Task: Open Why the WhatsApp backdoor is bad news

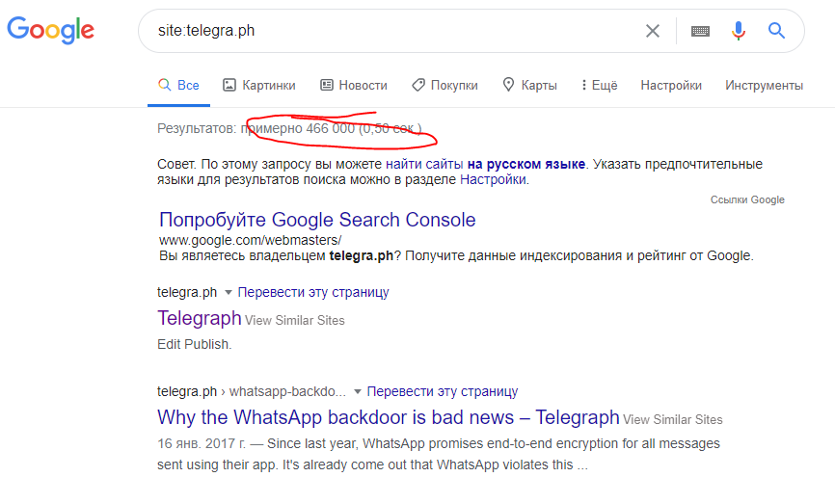Action: tap(389, 417)
